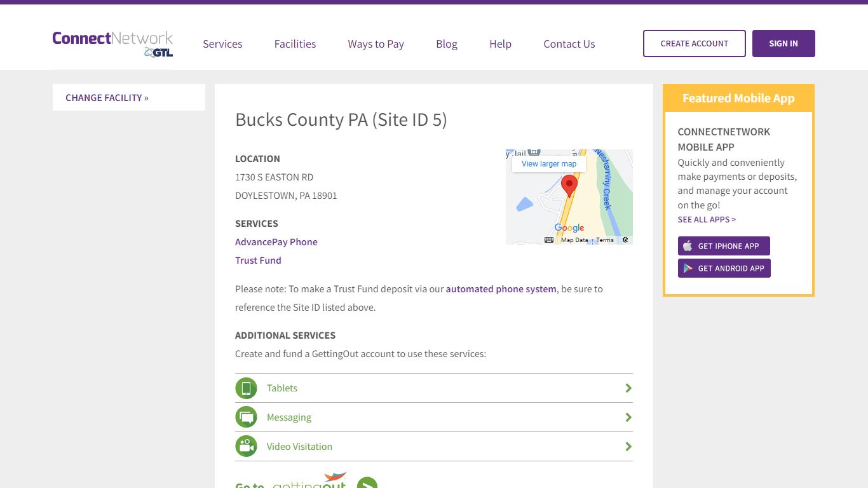Click the embedded Google map thumbnail
Screen dimensions: 868x488
coord(569,197)
